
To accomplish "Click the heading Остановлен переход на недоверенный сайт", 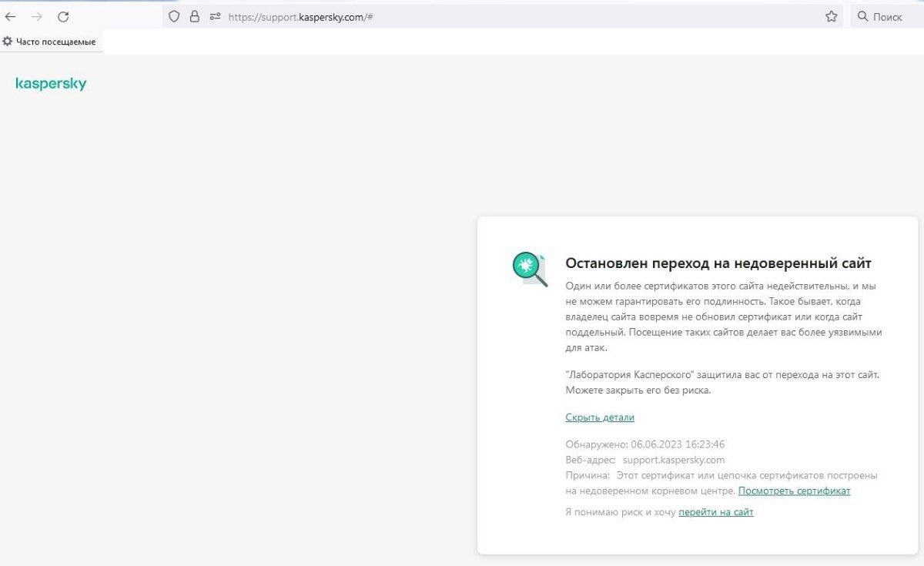I will click(718, 263).
